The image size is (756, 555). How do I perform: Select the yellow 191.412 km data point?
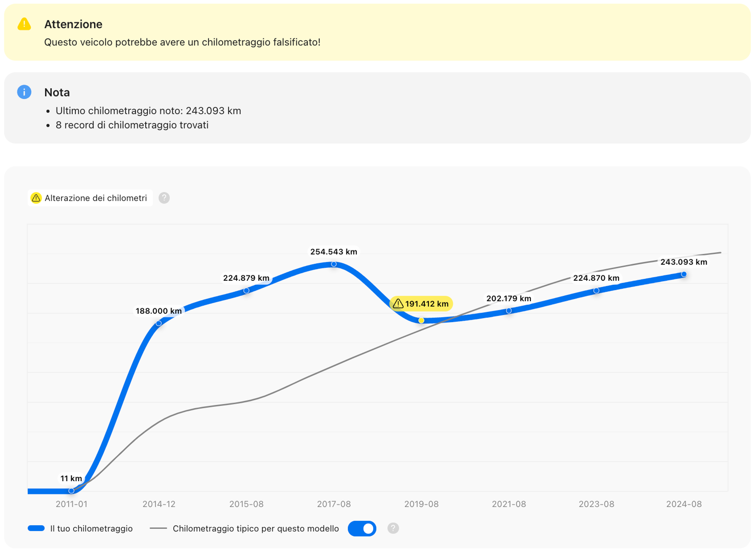coord(422,321)
